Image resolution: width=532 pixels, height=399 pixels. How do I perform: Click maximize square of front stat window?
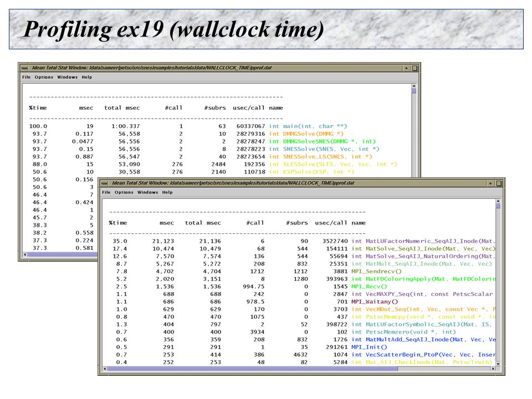point(499,183)
